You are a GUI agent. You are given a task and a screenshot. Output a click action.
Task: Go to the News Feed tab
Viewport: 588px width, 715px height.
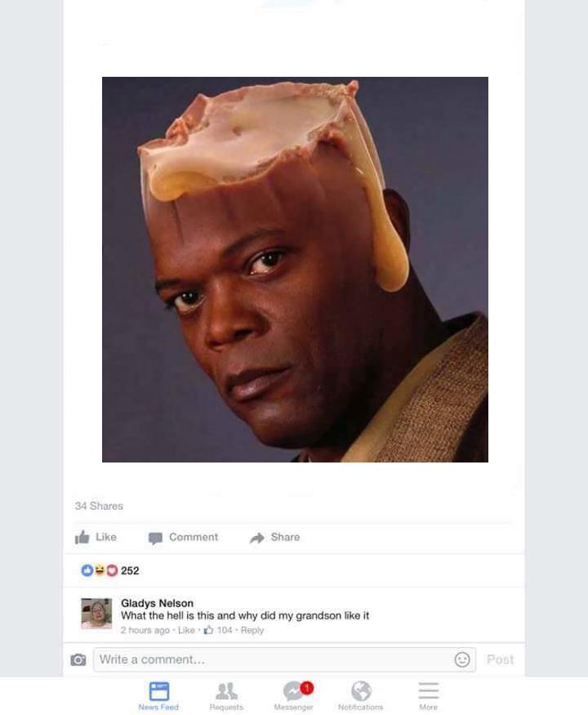[x=158, y=695]
